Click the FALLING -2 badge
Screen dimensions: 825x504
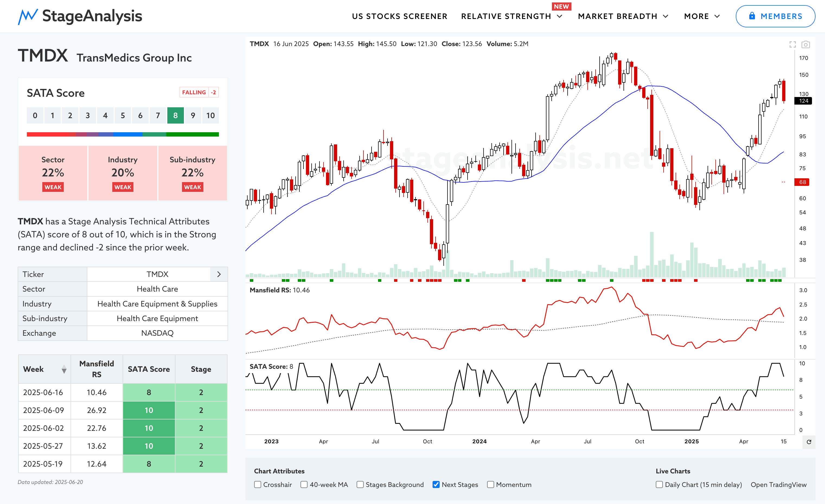(199, 92)
